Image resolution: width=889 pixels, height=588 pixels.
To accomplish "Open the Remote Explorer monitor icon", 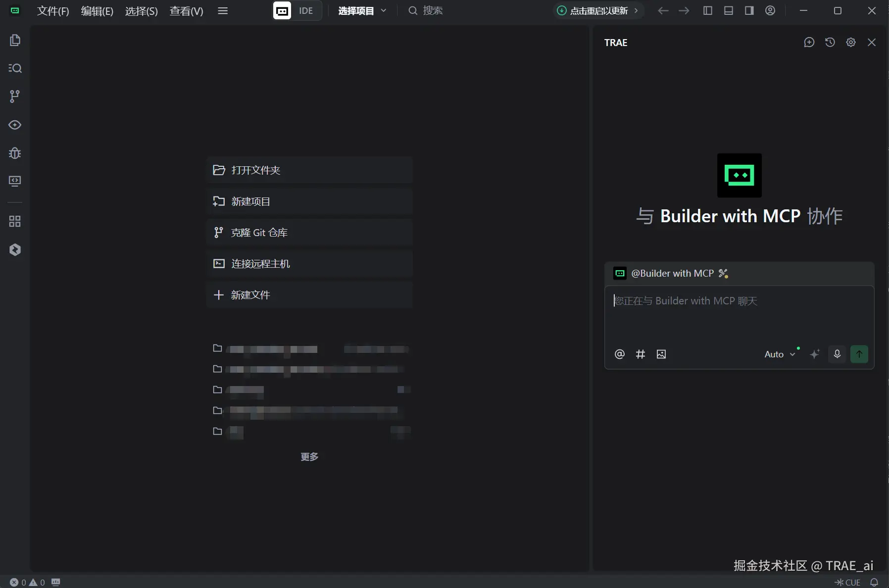I will point(15,181).
